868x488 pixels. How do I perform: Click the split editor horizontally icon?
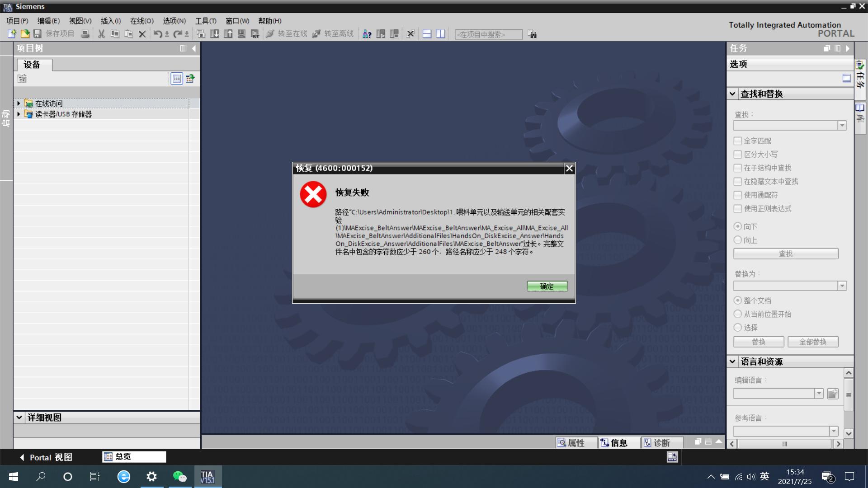[427, 34]
